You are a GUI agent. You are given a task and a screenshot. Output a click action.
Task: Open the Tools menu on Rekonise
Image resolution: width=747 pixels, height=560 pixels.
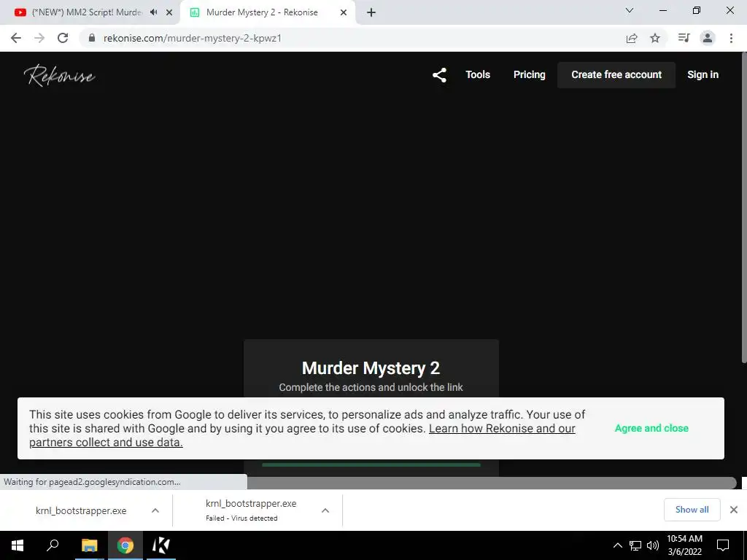pos(478,75)
